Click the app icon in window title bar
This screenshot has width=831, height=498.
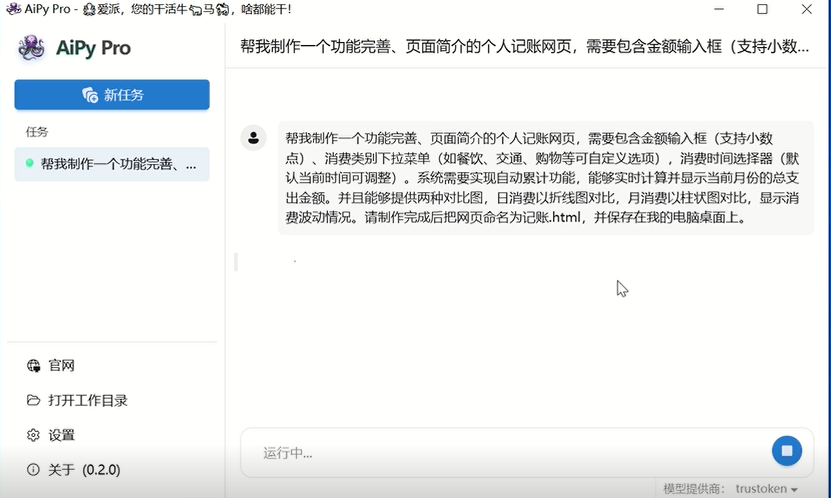[13, 9]
